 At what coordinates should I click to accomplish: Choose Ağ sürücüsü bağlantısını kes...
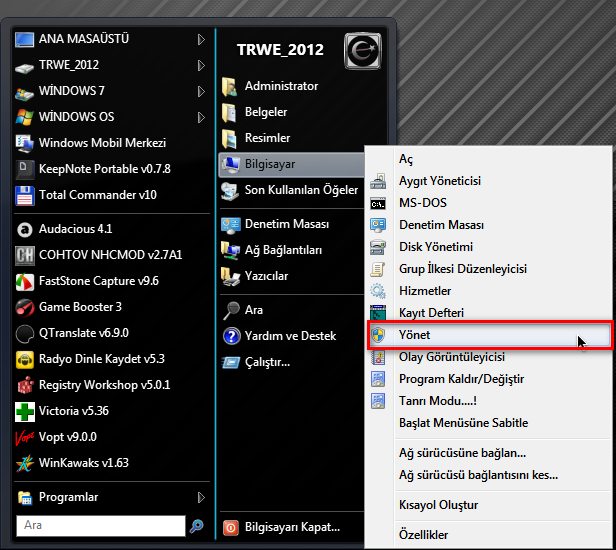489,475
